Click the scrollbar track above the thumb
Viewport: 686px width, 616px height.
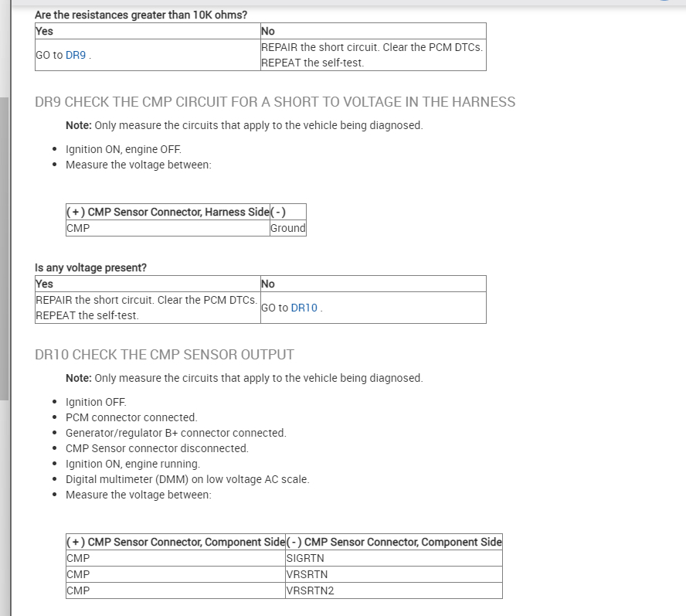coord(5,46)
